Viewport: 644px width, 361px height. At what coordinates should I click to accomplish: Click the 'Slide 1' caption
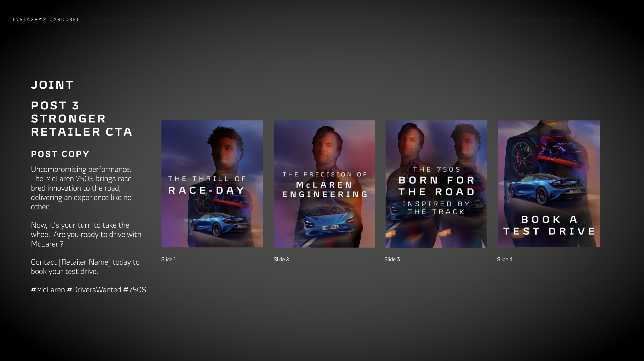(x=168, y=259)
